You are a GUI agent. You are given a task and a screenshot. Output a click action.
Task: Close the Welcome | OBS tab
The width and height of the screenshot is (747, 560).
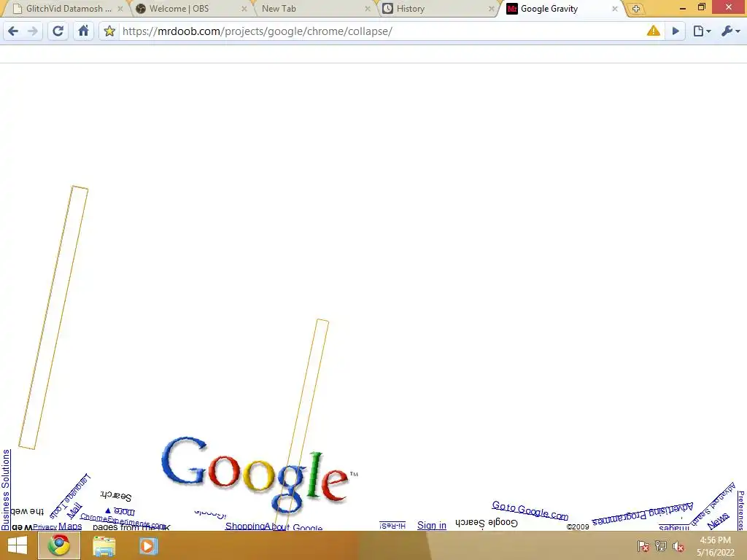(244, 9)
